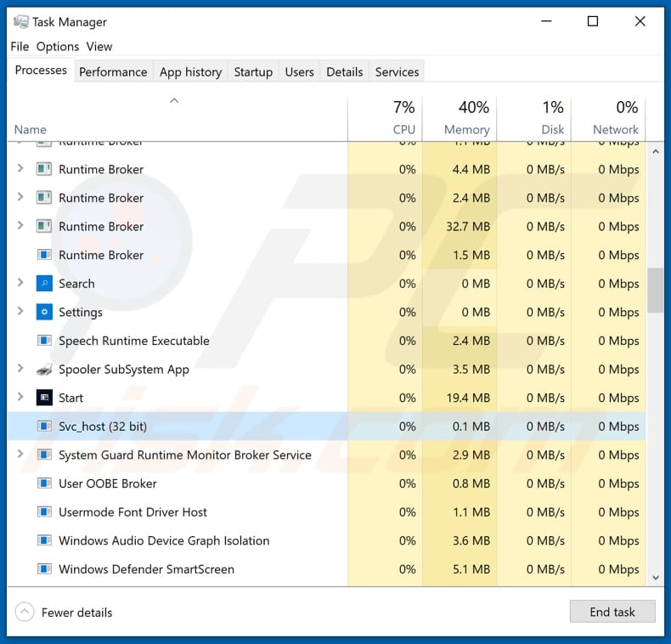The width and height of the screenshot is (671, 644).
Task: Click the 19.4 MB memory value
Action: click(468, 398)
